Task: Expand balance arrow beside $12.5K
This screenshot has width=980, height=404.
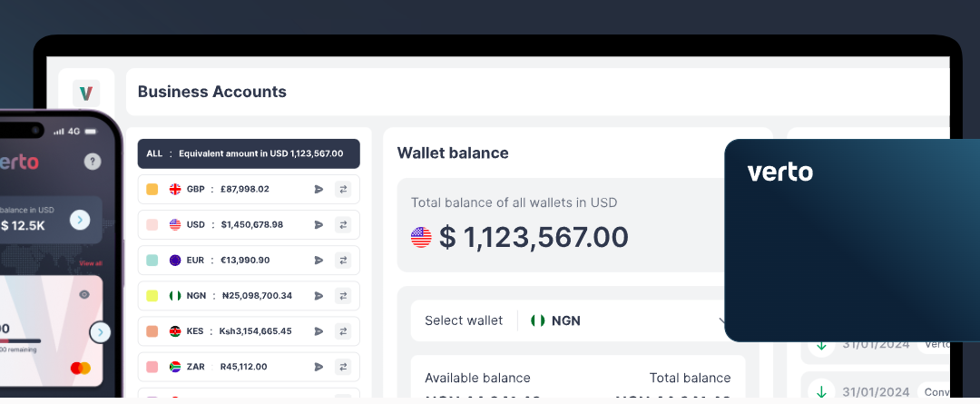Action: [x=80, y=220]
